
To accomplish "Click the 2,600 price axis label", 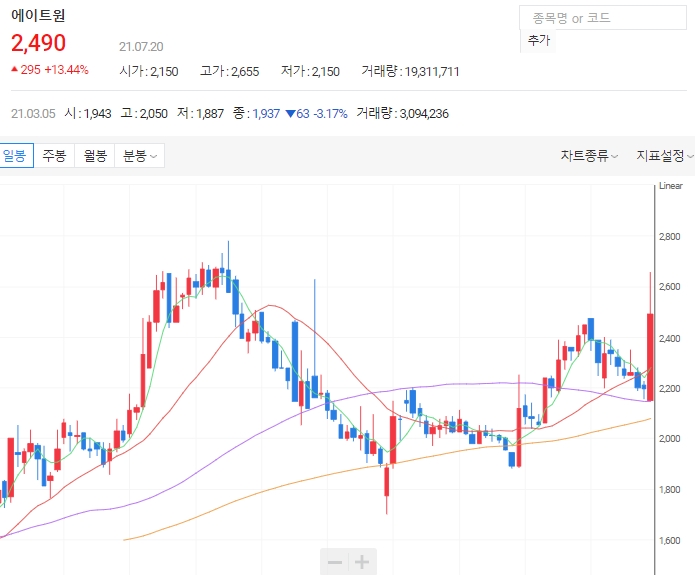I will (x=669, y=287).
